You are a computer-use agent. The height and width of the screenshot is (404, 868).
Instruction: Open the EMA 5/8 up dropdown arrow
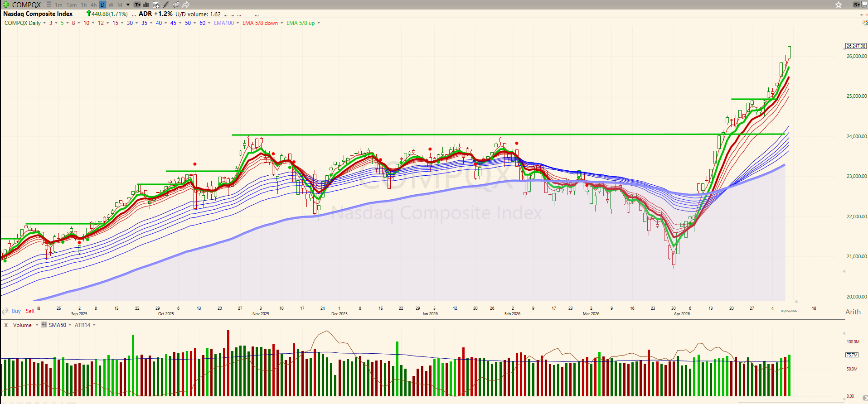pos(319,23)
